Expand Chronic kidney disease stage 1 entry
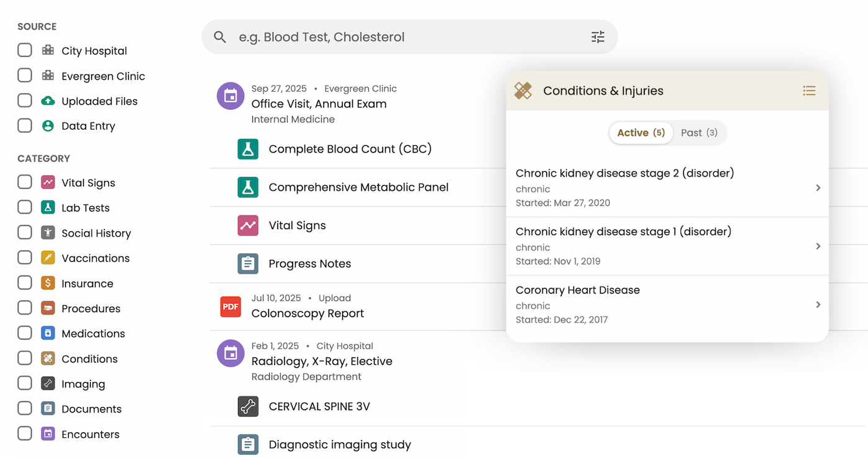868x458 pixels. pyautogui.click(x=818, y=246)
